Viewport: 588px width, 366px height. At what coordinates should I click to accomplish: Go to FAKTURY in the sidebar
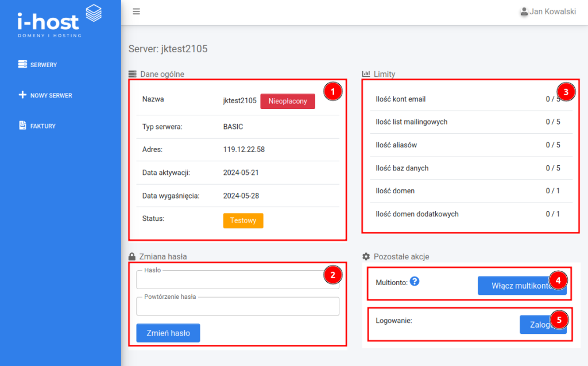[x=42, y=126]
